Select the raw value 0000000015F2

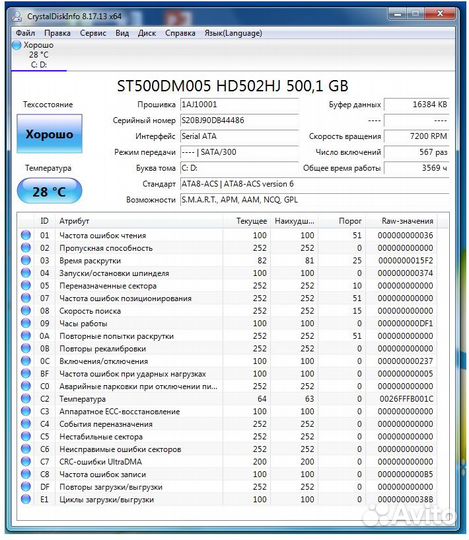point(406,260)
